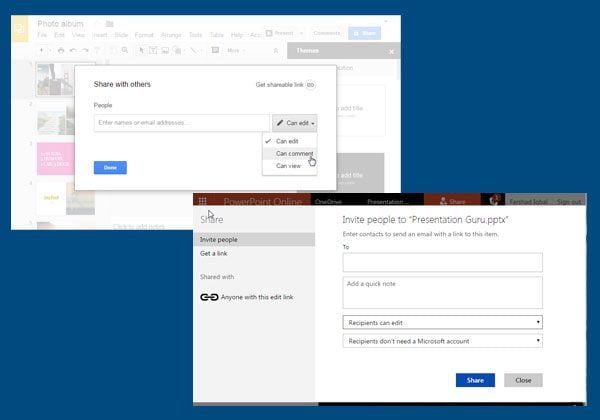Click Sign out in PowerPoint Online
The image size is (600, 420).
(x=569, y=202)
